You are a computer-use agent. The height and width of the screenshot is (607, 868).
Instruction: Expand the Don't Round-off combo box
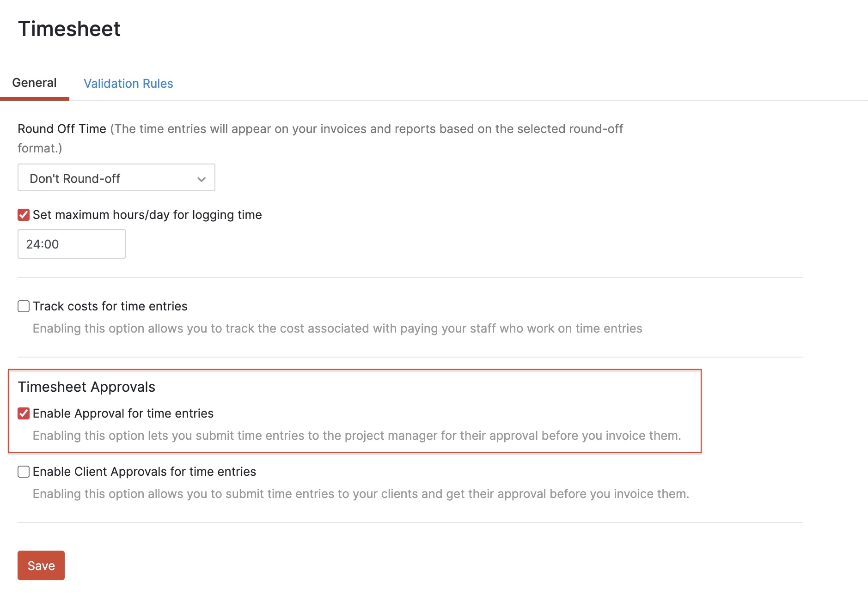click(x=116, y=178)
